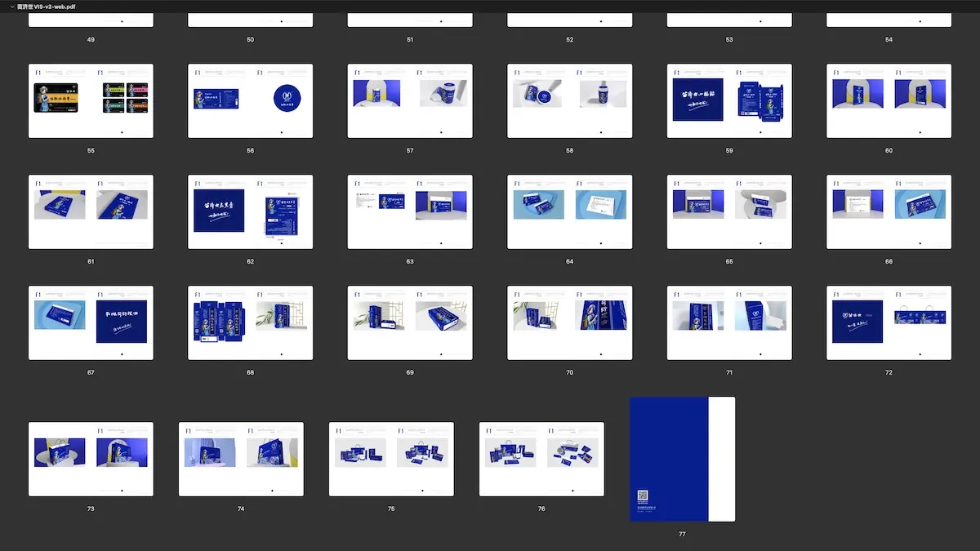Select page 76 thumbnail
Image resolution: width=980 pixels, height=551 pixels.
pyautogui.click(x=541, y=459)
